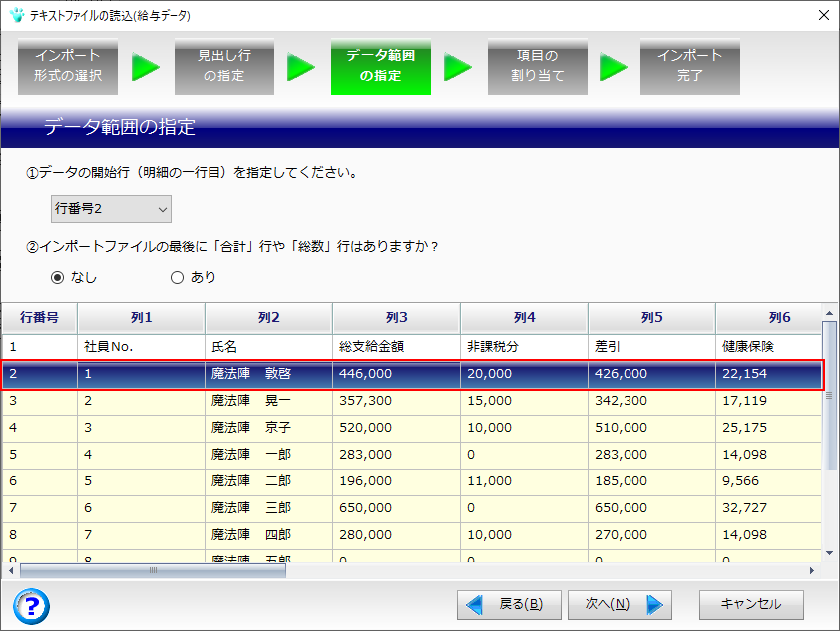Click the キャンセル button
This screenshot has width=840, height=631.
pyautogui.click(x=750, y=604)
